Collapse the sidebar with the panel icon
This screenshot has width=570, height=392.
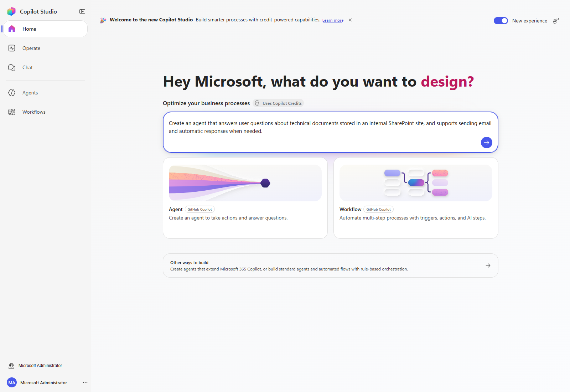tap(82, 11)
